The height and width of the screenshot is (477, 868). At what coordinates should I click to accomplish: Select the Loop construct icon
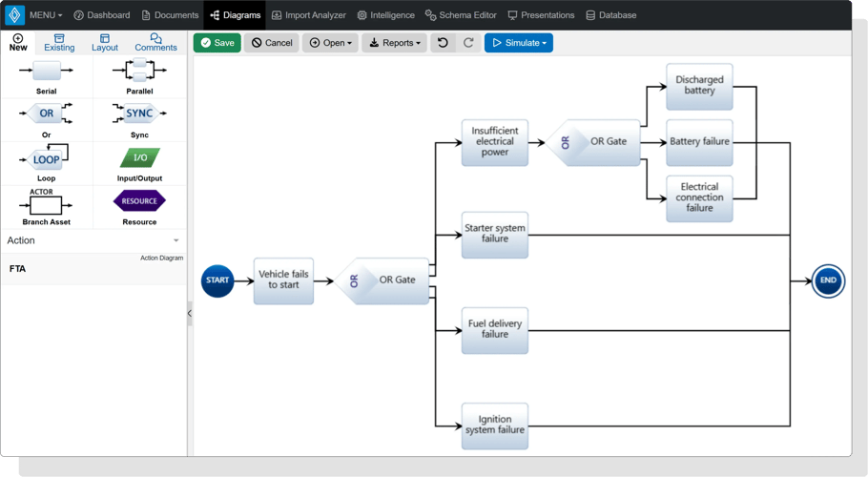pyautogui.click(x=46, y=157)
